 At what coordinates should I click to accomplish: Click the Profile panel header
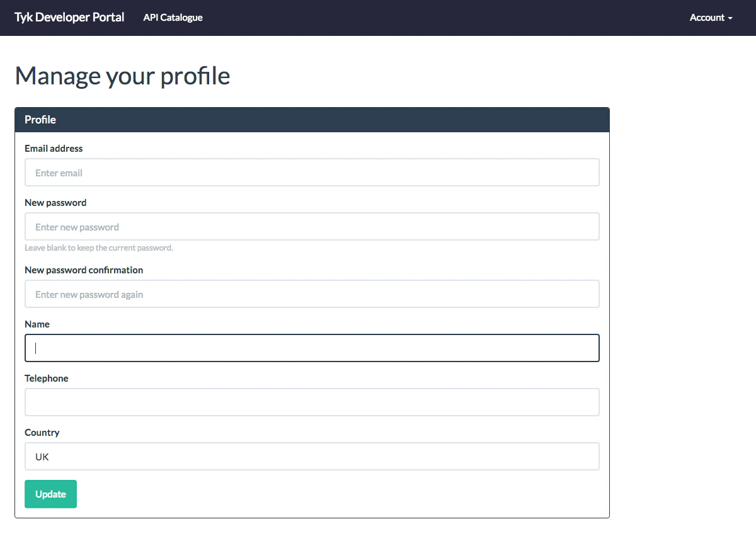click(x=40, y=120)
